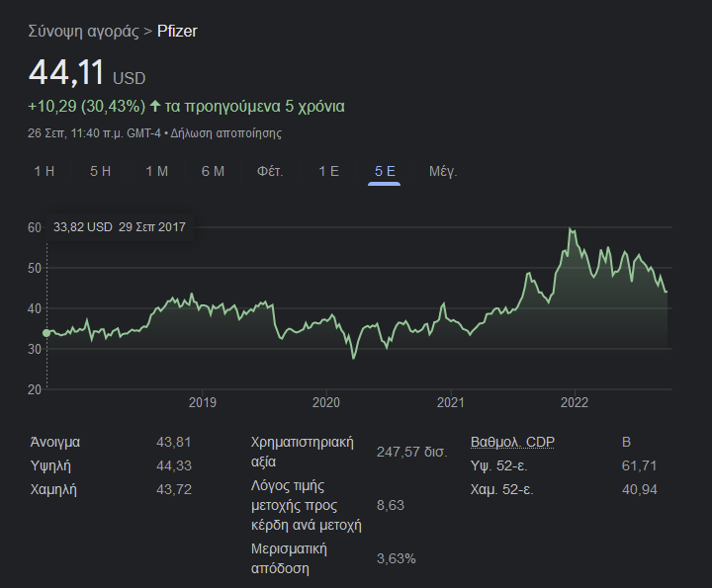The image size is (712, 588).
Task: Click the 2021 label on the chart axis
Action: click(451, 402)
